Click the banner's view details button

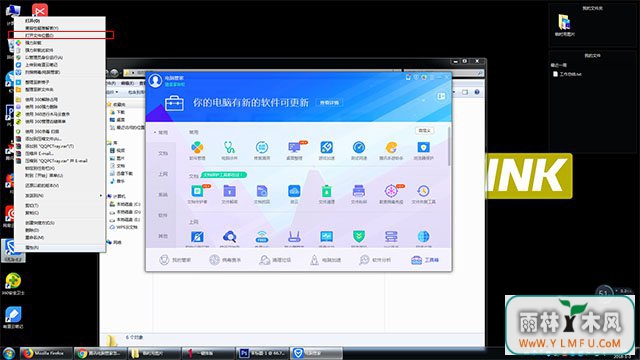click(329, 102)
